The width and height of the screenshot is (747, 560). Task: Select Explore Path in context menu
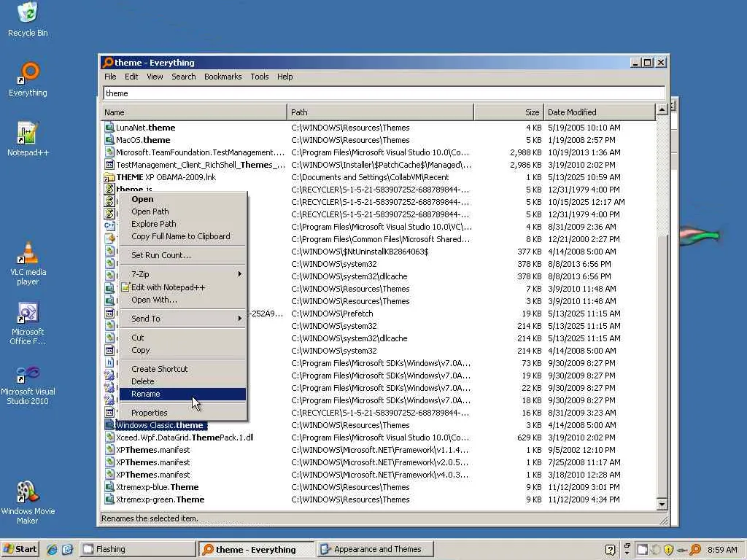pos(182,224)
